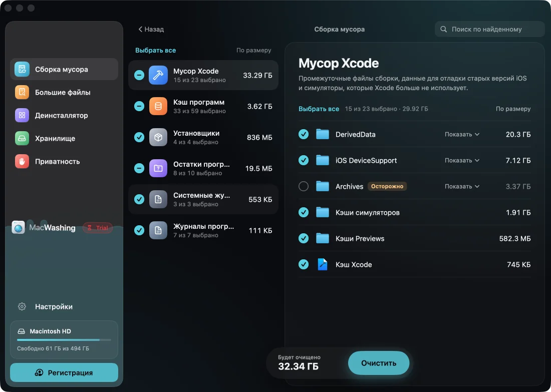Click the Журналы программ document icon

158,230
